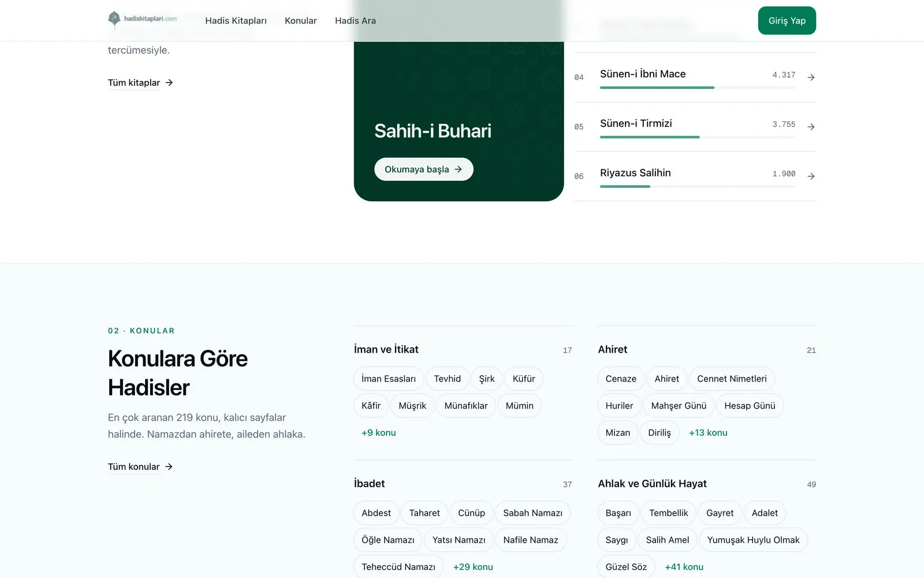The width and height of the screenshot is (924, 578).
Task: Select the Mahşer Günü chip
Action: (x=679, y=406)
